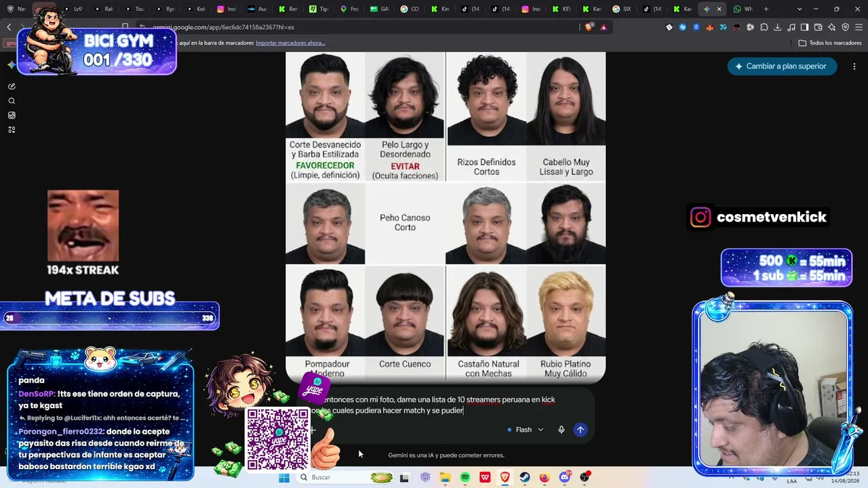Image resolution: width=868 pixels, height=488 pixels.
Task: Click the Gemini sparkle logo
Action: [x=12, y=65]
